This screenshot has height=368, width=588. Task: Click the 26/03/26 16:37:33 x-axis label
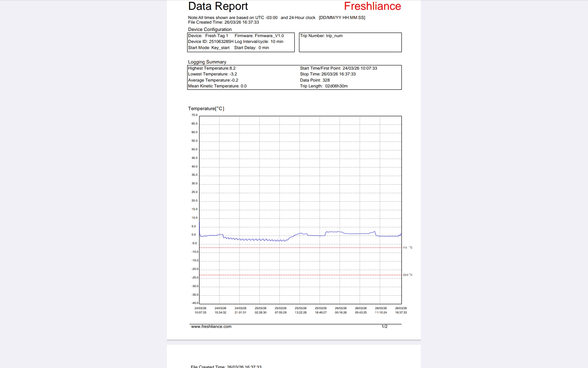401,310
